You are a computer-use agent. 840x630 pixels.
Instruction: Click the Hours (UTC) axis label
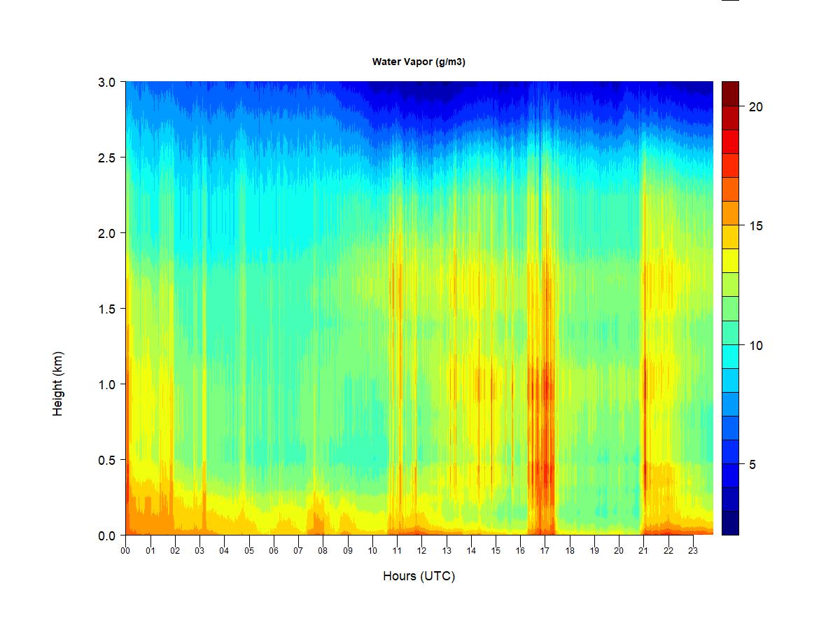pyautogui.click(x=419, y=576)
